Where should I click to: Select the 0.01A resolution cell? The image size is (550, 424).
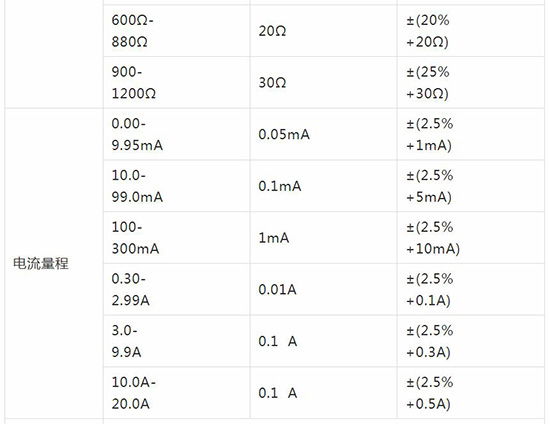pyautogui.click(x=323, y=289)
